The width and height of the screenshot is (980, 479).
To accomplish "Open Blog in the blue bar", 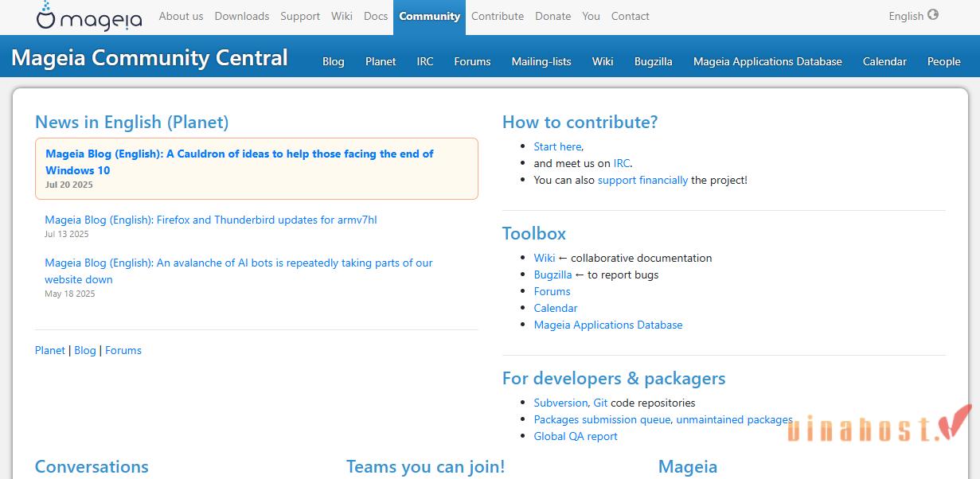I will pos(334,61).
